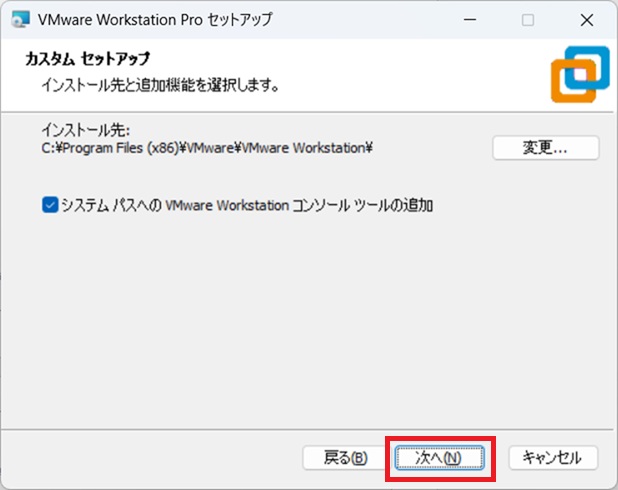Click the インストール先: label
Viewport: 618px width, 490px height.
tap(86, 130)
